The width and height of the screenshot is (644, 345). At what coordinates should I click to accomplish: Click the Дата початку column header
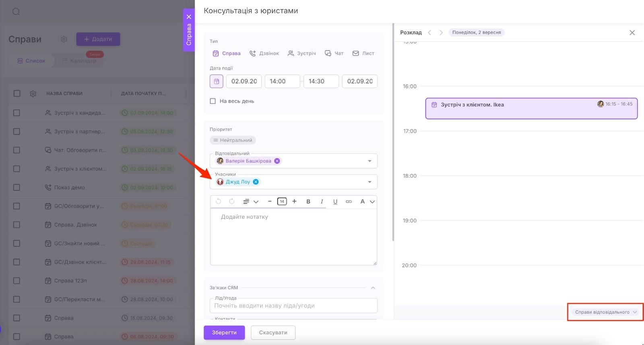pyautogui.click(x=143, y=93)
